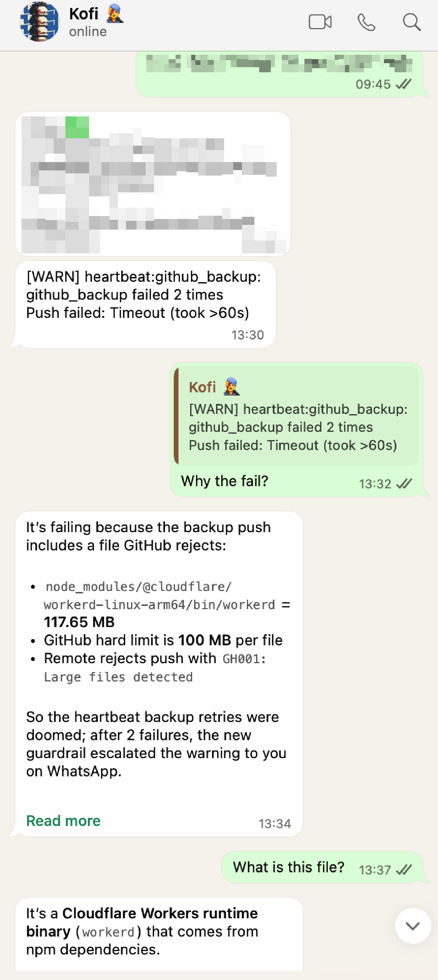The height and width of the screenshot is (980, 438).
Task: Click the double checkmarks next to 'Why the fail?'
Action: 403,483
